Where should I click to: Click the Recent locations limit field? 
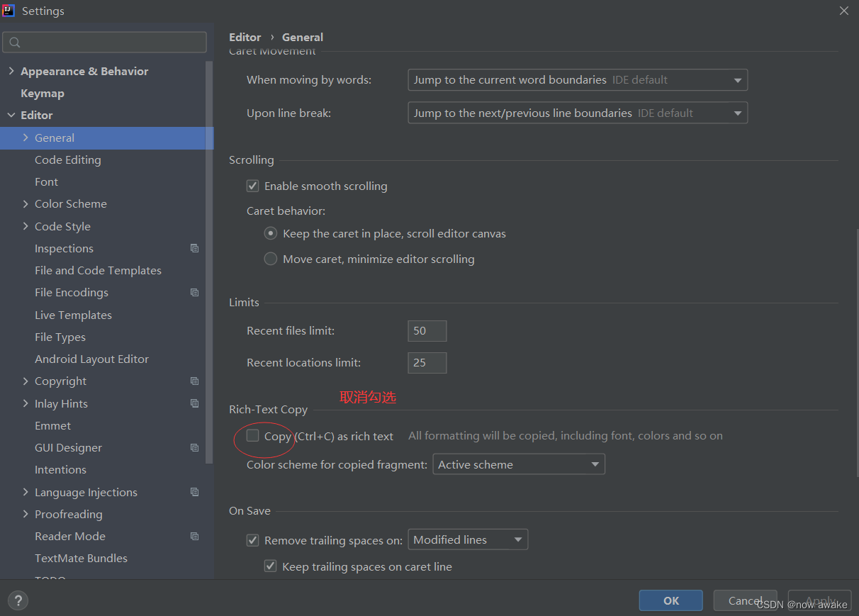click(427, 363)
